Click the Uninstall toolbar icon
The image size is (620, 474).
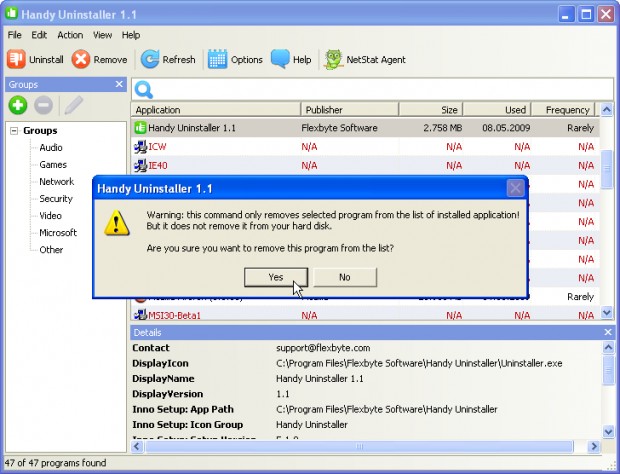[16, 59]
